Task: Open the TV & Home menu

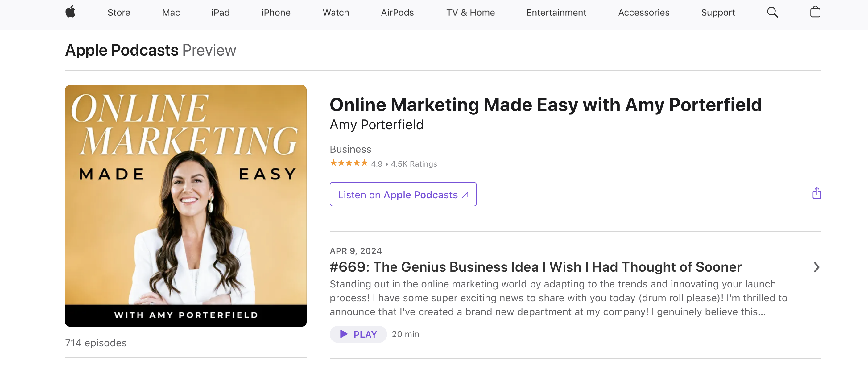Action: point(470,12)
